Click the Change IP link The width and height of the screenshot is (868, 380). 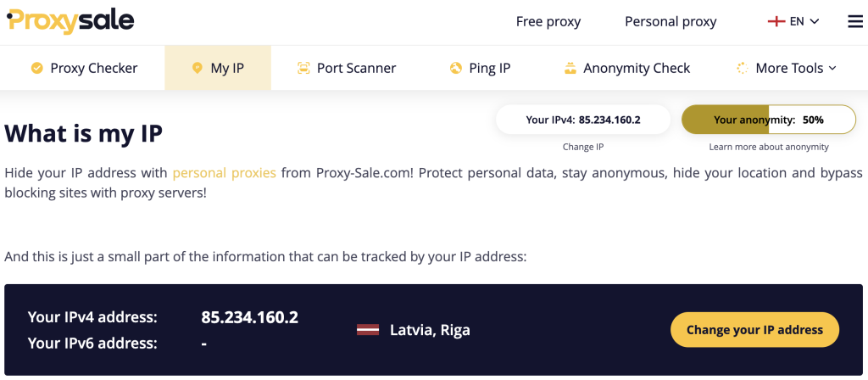tap(583, 147)
